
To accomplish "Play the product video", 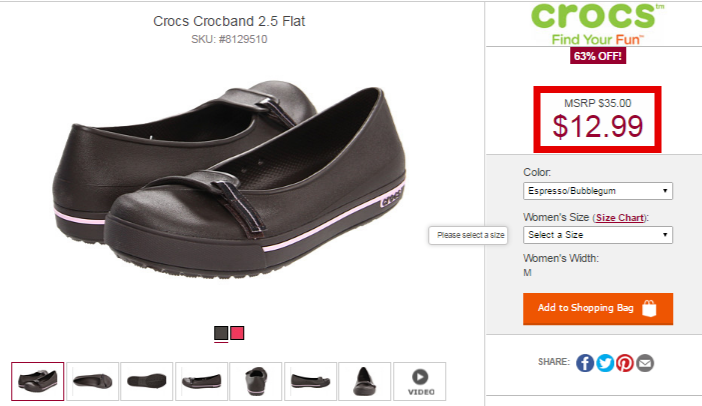I will pyautogui.click(x=420, y=381).
